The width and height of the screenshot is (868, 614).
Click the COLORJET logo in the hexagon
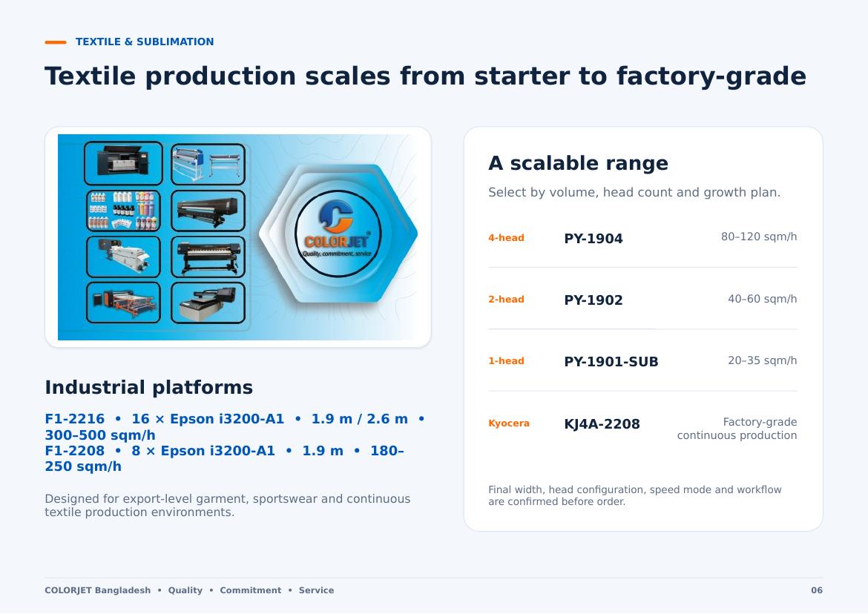click(x=338, y=234)
